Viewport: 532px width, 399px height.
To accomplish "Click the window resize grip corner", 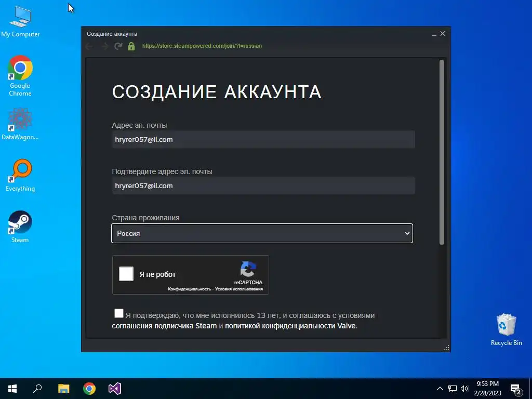I will click(x=446, y=348).
